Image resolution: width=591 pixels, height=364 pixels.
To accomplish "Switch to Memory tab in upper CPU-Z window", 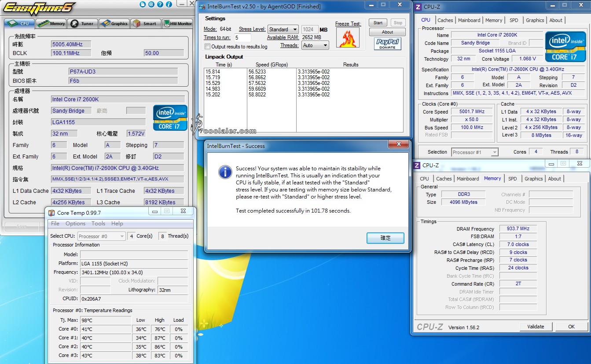I will [494, 20].
